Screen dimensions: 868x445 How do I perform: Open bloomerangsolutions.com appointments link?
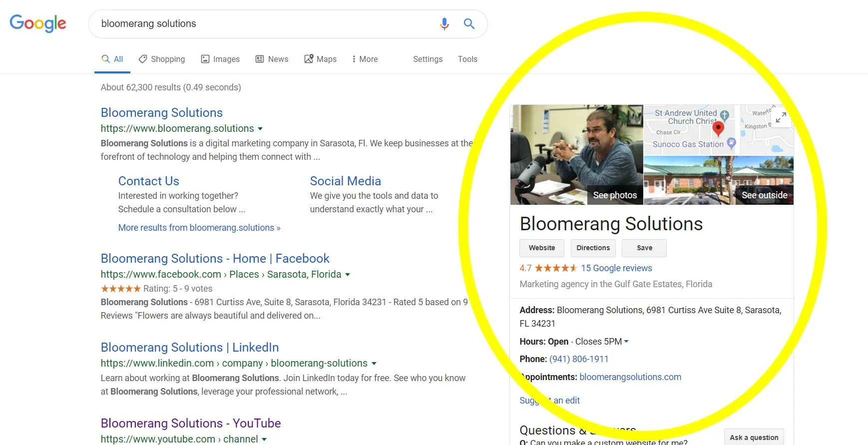tap(630, 377)
